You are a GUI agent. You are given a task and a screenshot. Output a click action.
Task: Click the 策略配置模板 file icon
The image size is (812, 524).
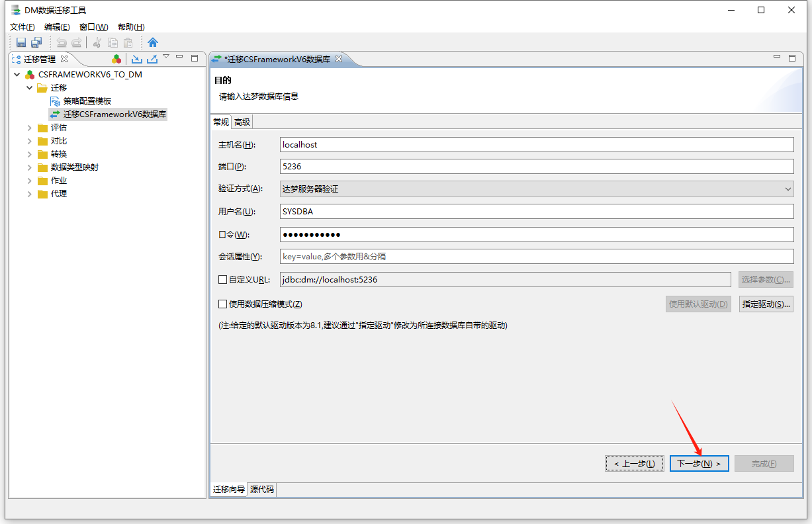click(55, 101)
